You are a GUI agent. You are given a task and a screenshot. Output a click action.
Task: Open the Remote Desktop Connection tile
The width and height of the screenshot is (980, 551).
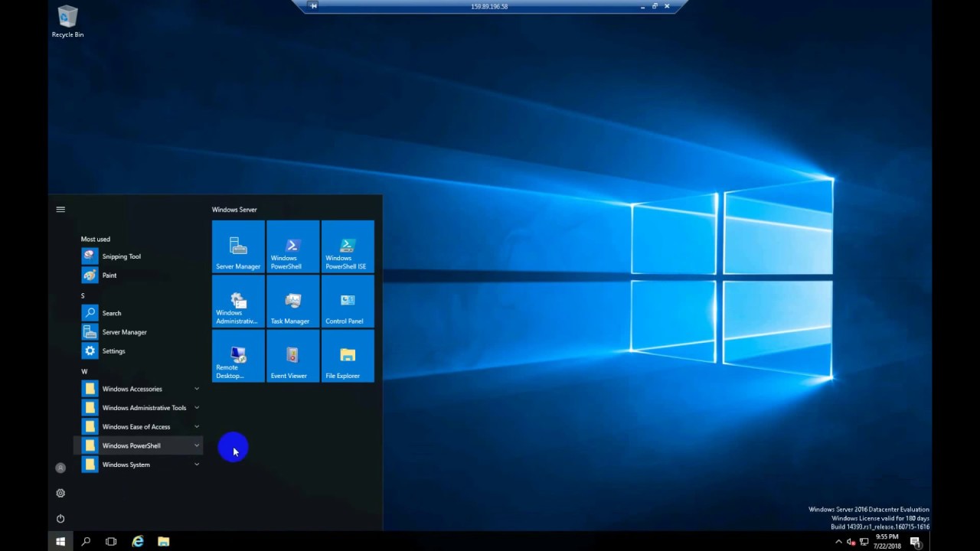click(x=238, y=356)
